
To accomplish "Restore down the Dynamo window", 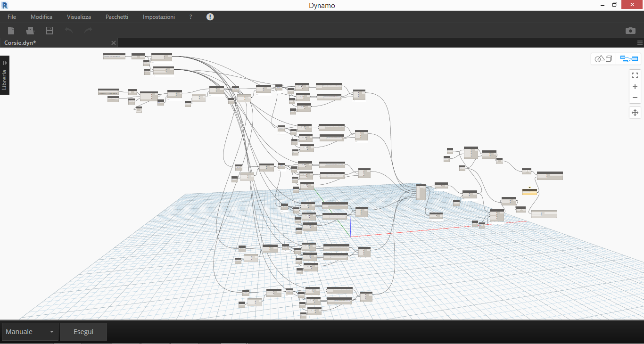I will [615, 5].
